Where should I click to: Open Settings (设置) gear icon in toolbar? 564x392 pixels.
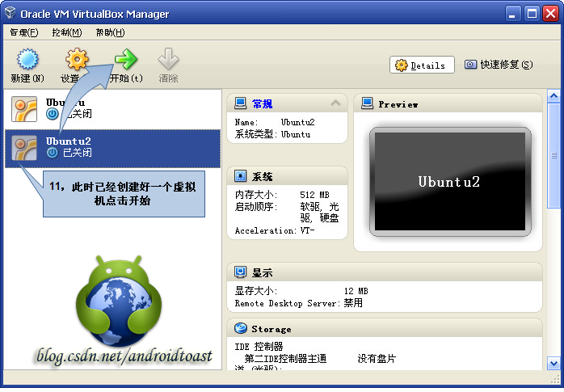pyautogui.click(x=77, y=59)
